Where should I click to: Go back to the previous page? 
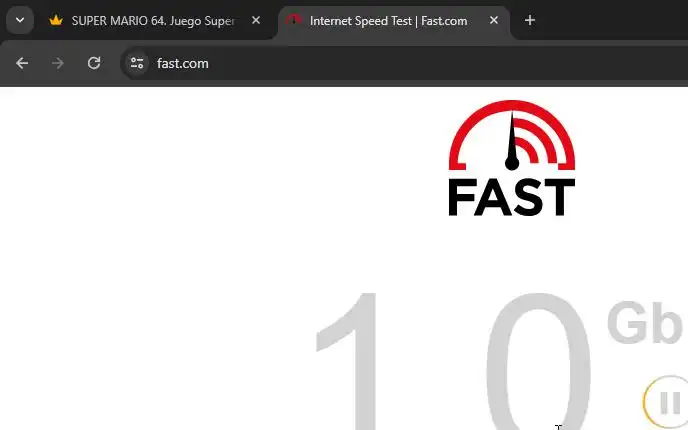pyautogui.click(x=22, y=63)
